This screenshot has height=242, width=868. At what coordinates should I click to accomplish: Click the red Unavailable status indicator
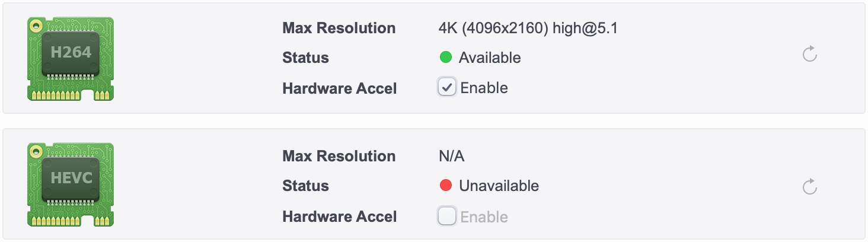446,186
